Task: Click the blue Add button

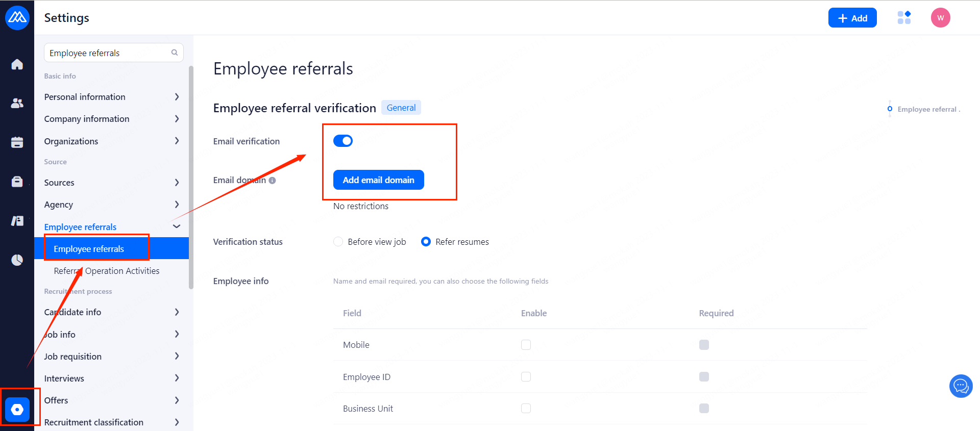Action: pyautogui.click(x=852, y=18)
